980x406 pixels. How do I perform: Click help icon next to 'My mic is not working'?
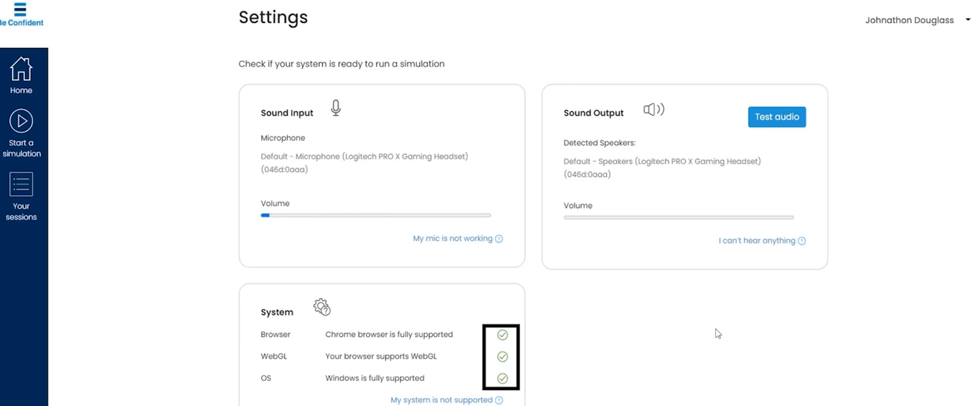tap(499, 239)
